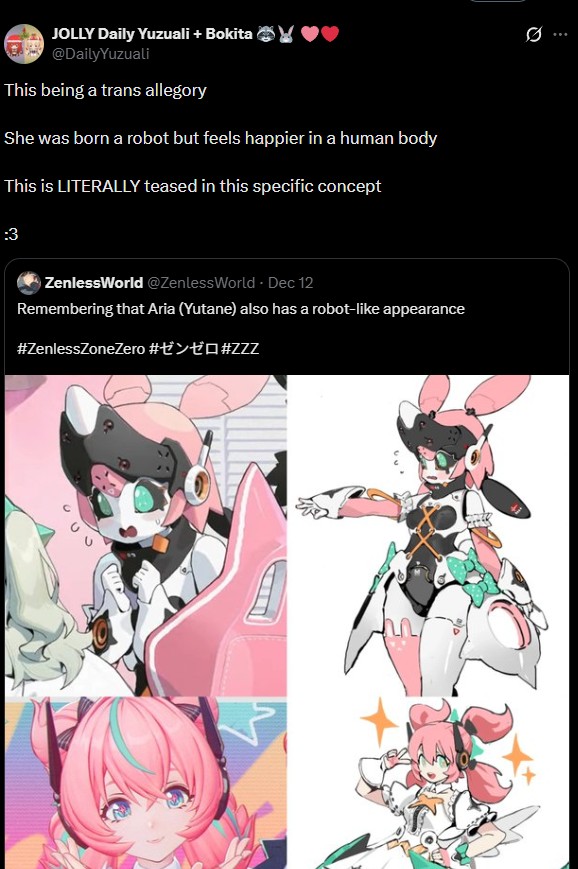Open the ZenlessWorld quoted avatar

pyautogui.click(x=29, y=283)
